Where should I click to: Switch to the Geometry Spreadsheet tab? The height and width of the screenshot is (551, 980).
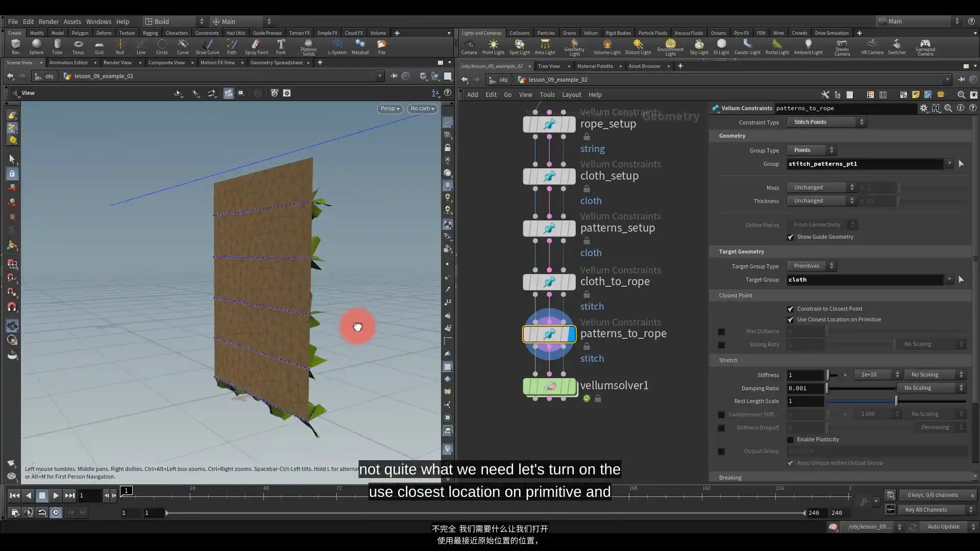click(x=276, y=63)
